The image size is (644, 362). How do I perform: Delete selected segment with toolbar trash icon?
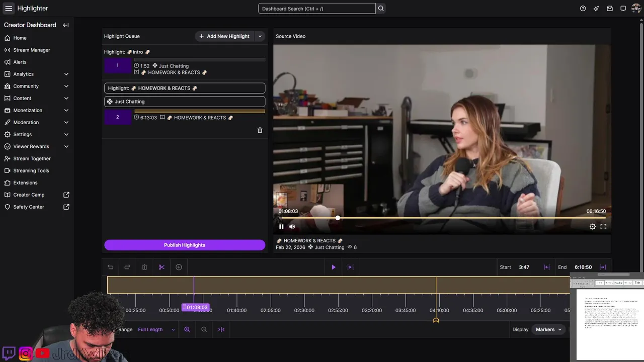click(x=144, y=267)
